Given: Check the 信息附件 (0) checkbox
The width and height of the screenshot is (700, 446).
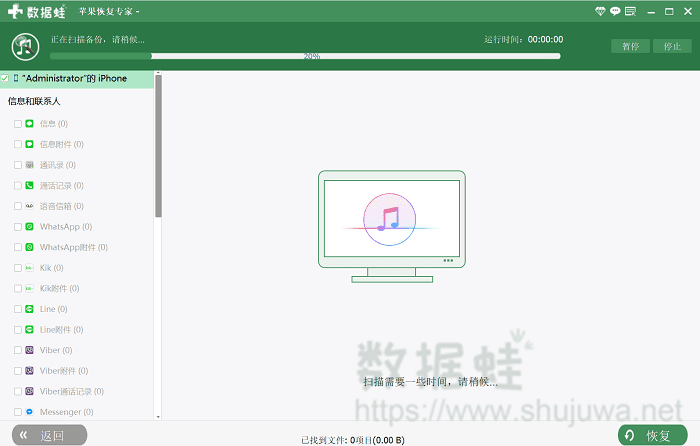Looking at the screenshot, I should tap(18, 144).
